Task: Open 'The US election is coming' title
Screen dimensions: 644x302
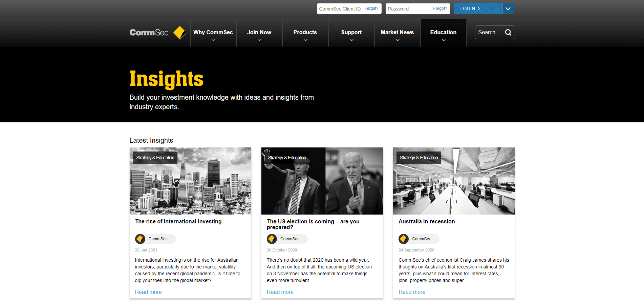Action: (313, 224)
